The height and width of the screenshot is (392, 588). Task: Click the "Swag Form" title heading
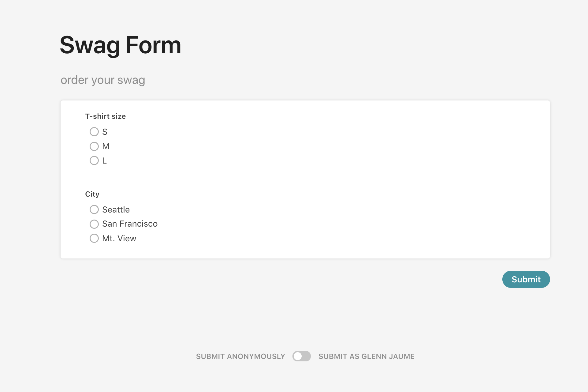tap(121, 45)
